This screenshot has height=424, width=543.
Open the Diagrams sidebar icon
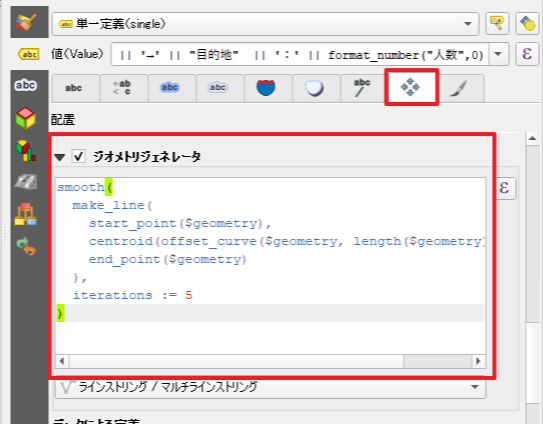(26, 150)
